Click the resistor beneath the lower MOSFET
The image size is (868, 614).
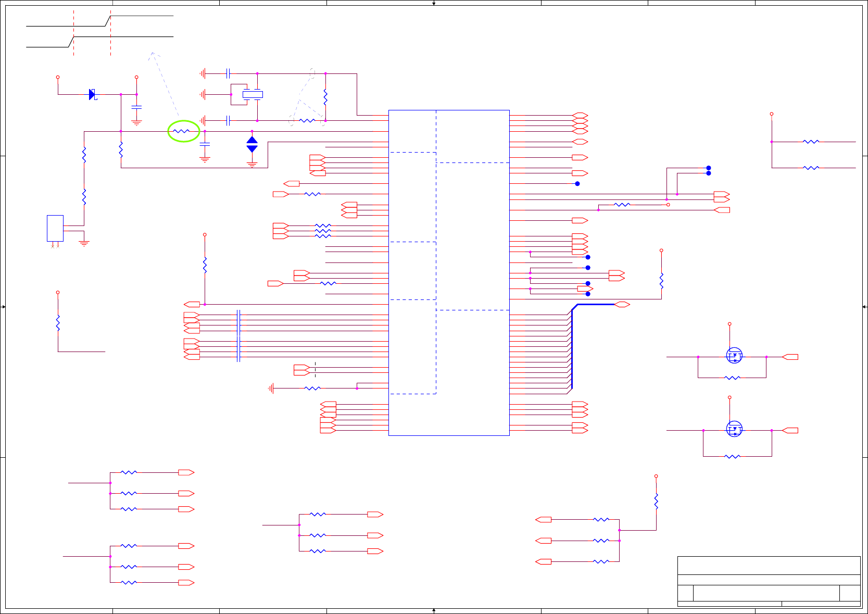pos(732,456)
